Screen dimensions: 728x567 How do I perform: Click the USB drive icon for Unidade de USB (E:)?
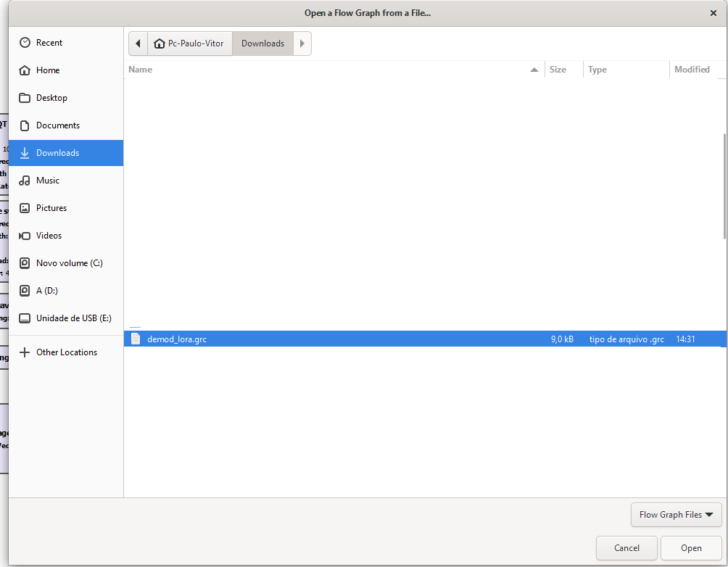click(x=25, y=318)
